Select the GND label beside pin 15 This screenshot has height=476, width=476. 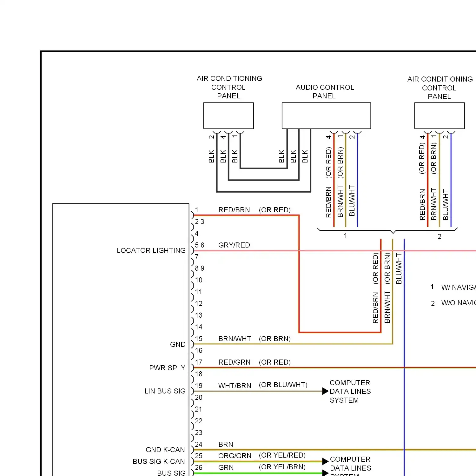point(178,344)
